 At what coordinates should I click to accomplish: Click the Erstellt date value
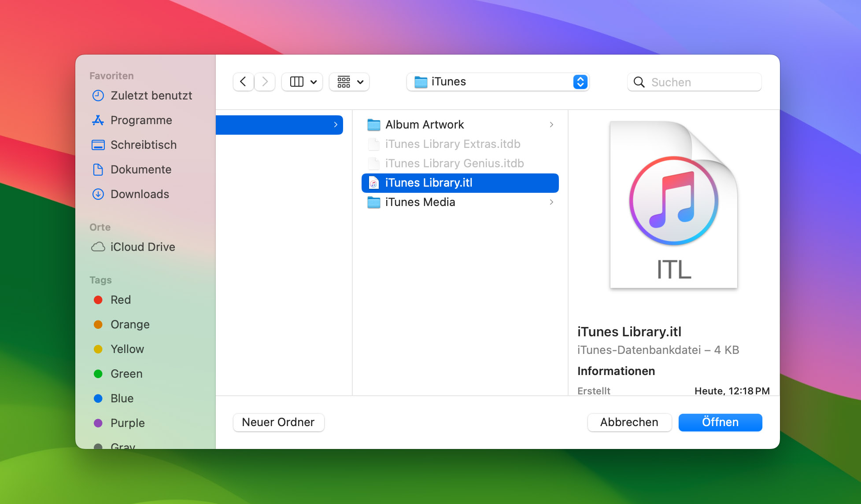click(x=732, y=391)
